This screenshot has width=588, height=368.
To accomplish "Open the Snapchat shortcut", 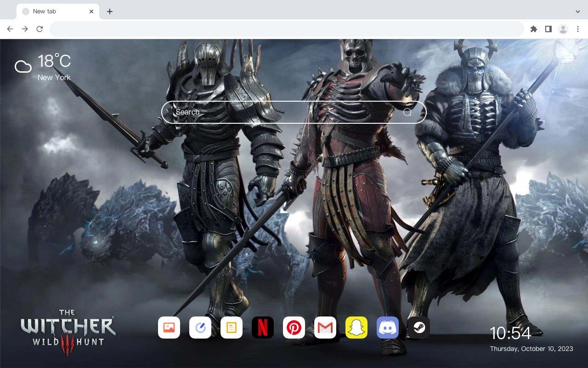I will coord(356,328).
